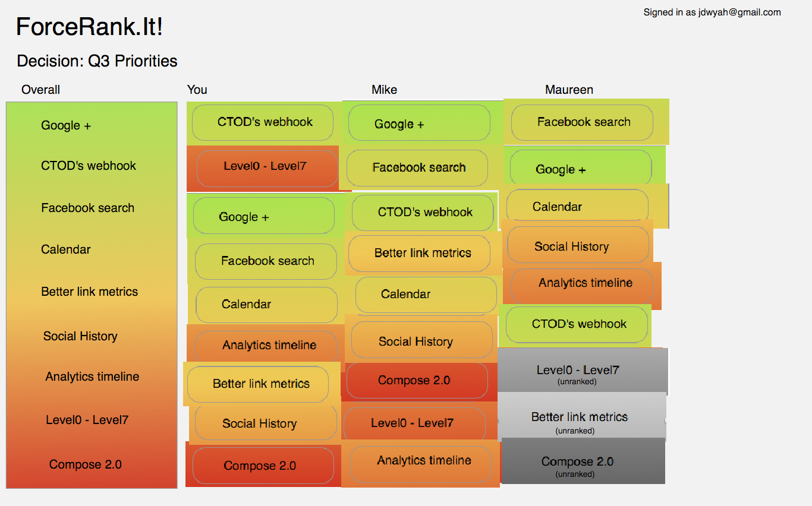Click the ForceRank.It! title
Image resolution: width=812 pixels, height=506 pixels.
point(89,27)
